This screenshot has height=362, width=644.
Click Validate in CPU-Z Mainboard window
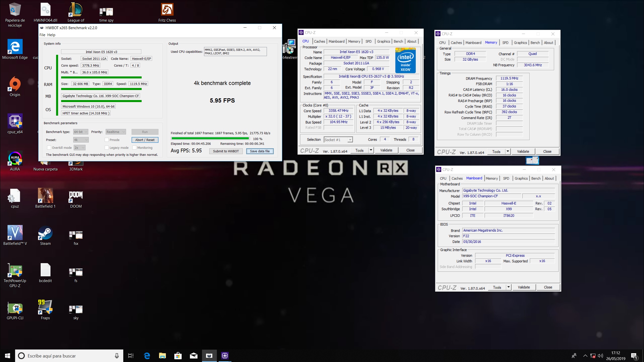point(524,287)
